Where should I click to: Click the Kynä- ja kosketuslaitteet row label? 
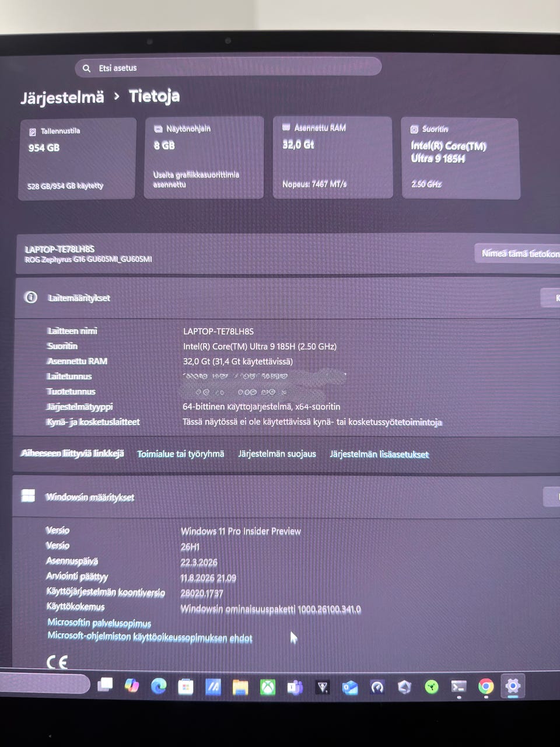[93, 422]
